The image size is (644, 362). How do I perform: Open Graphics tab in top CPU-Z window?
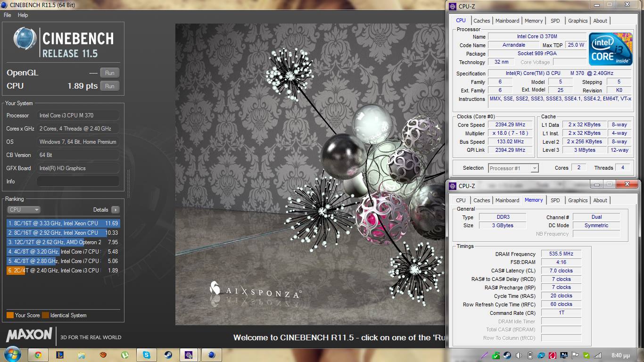click(x=578, y=21)
